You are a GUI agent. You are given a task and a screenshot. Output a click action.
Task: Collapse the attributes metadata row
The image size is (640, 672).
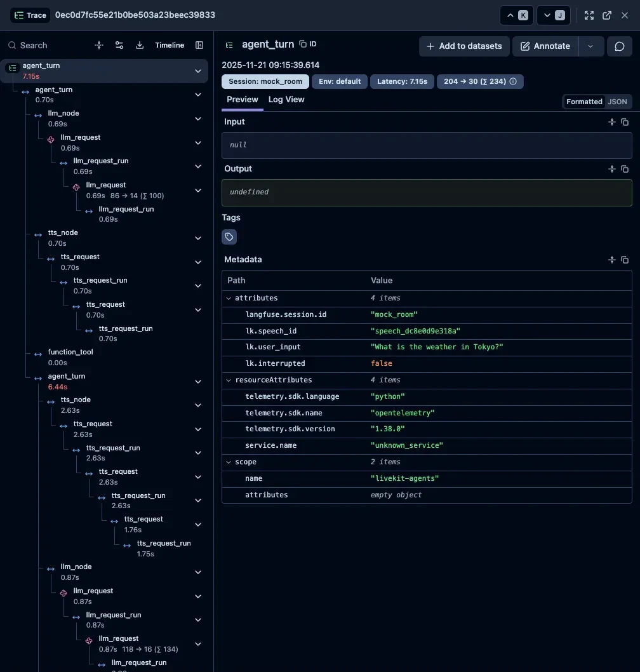pyautogui.click(x=229, y=298)
